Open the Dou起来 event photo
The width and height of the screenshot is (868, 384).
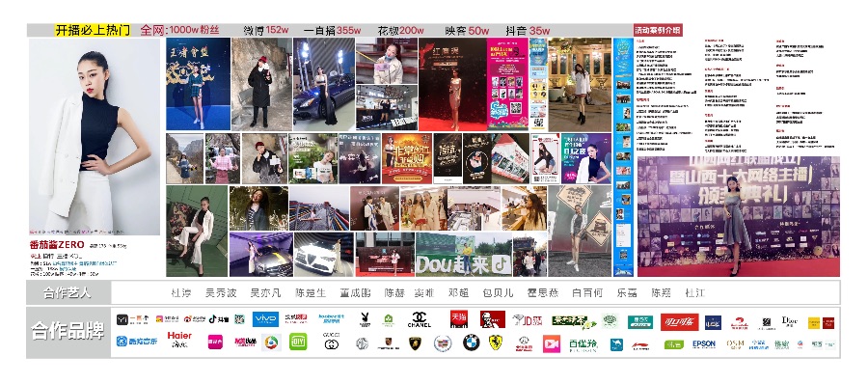(x=464, y=255)
